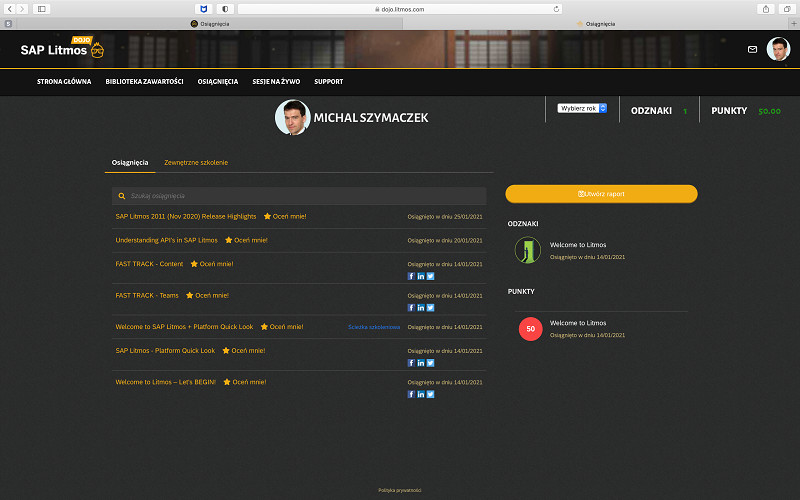The width and height of the screenshot is (800, 500).
Task: Toggle the Safari sidebar button
Action: [41, 9]
